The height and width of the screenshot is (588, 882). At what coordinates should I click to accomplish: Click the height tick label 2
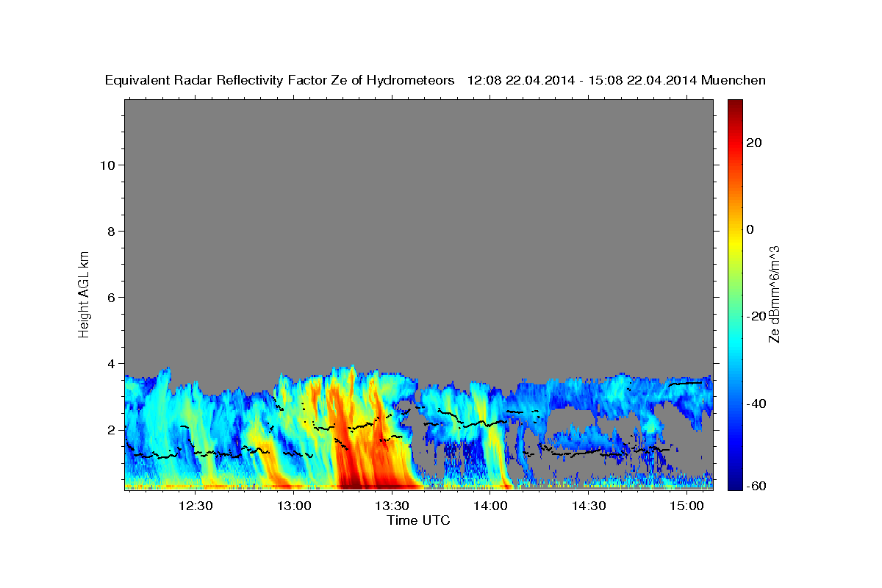click(111, 429)
